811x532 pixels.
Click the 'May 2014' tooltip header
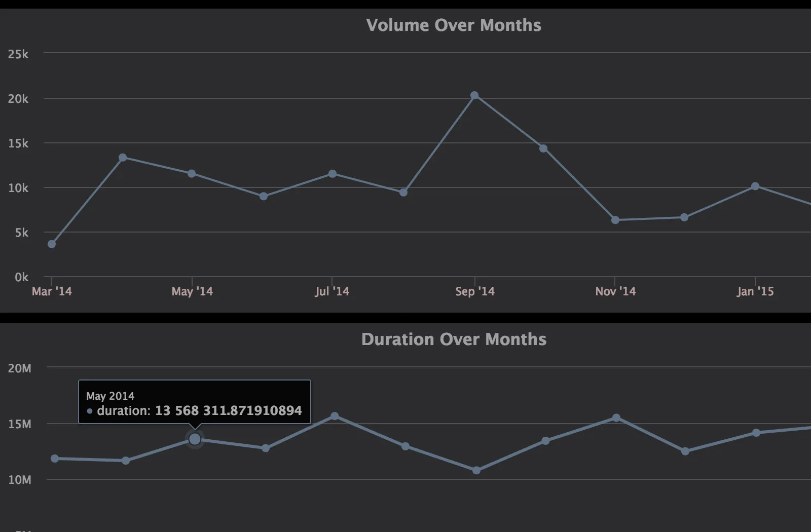(x=110, y=396)
